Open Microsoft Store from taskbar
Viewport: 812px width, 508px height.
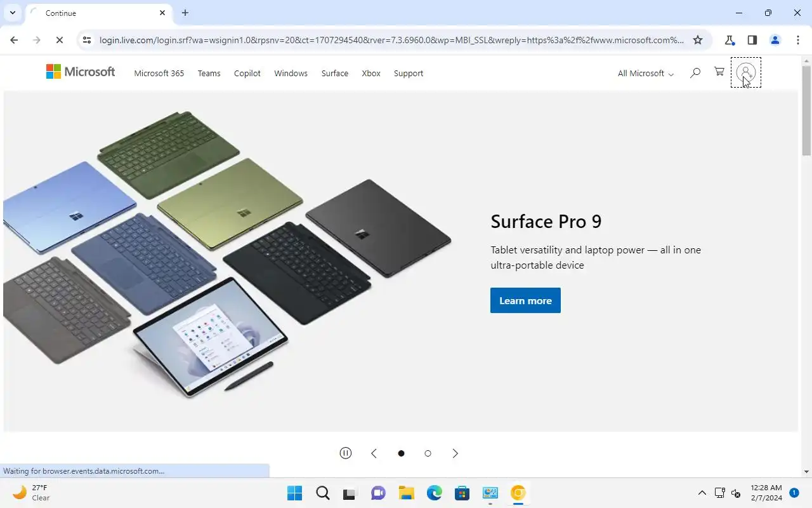(462, 493)
